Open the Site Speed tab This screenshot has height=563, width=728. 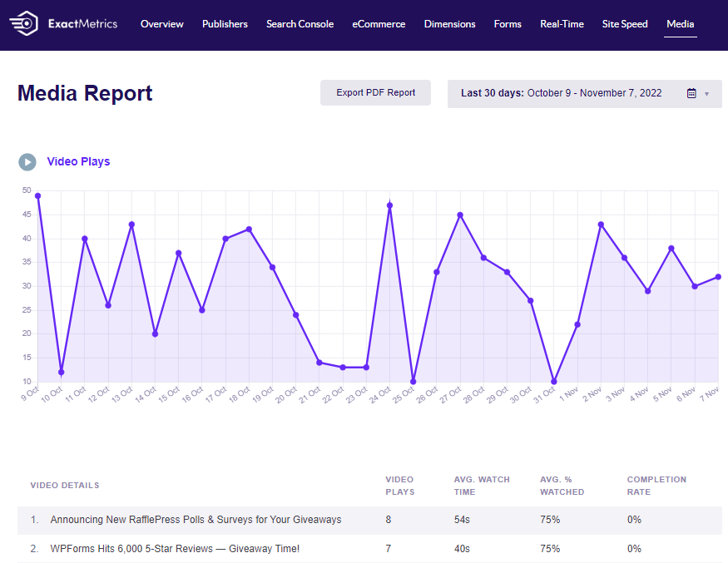[x=625, y=24]
